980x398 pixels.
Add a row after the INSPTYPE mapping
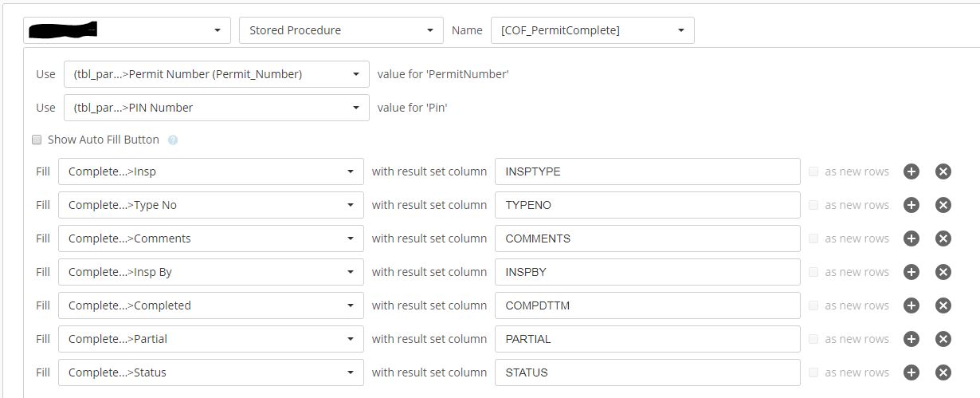[x=911, y=171]
